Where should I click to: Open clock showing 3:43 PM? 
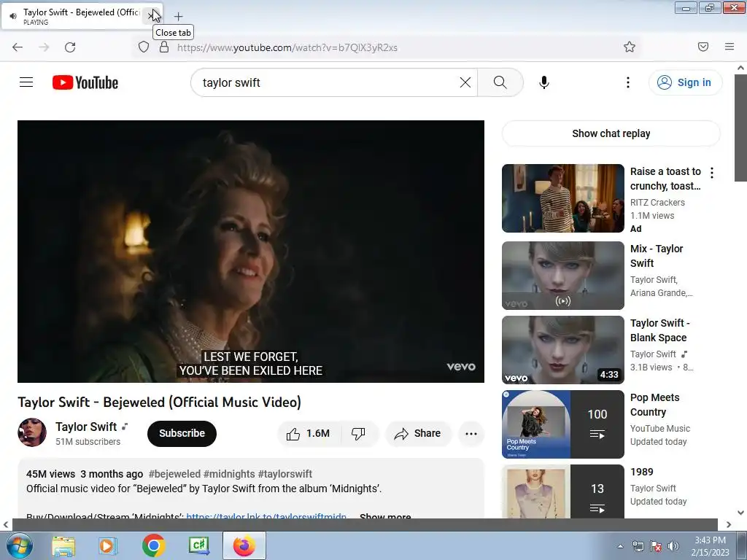click(710, 545)
